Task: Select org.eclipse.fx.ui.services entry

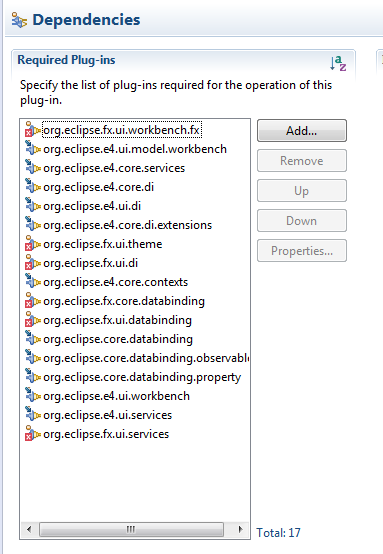Action: click(x=106, y=434)
